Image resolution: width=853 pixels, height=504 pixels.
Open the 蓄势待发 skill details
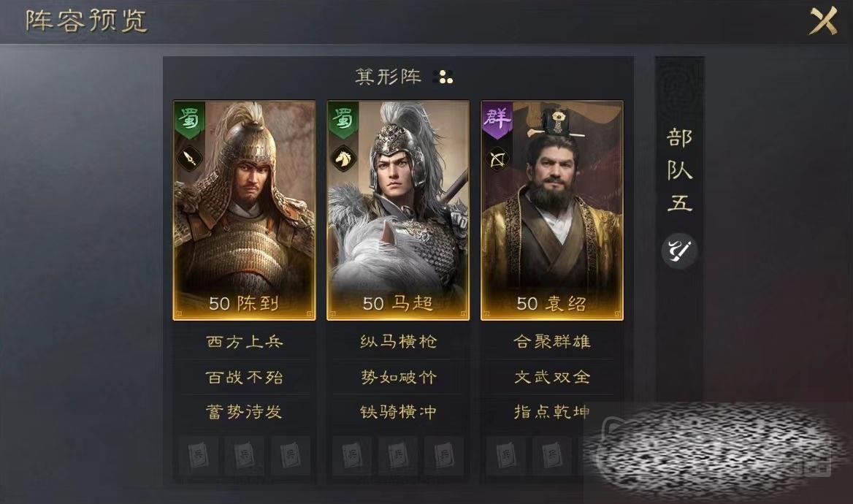tap(244, 411)
